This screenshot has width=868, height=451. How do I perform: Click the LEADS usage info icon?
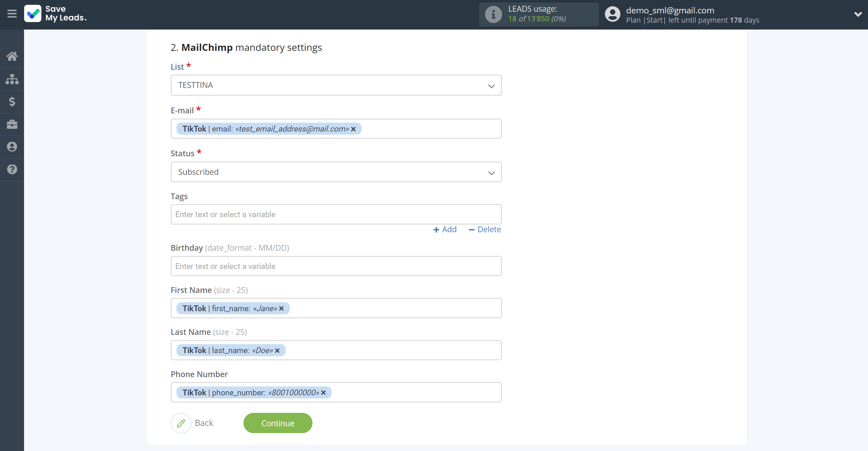[x=493, y=14]
